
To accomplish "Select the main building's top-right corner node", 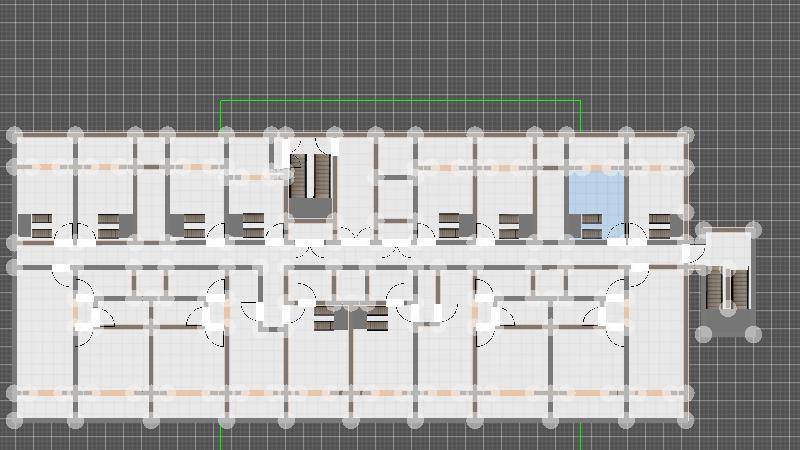I will (686, 134).
